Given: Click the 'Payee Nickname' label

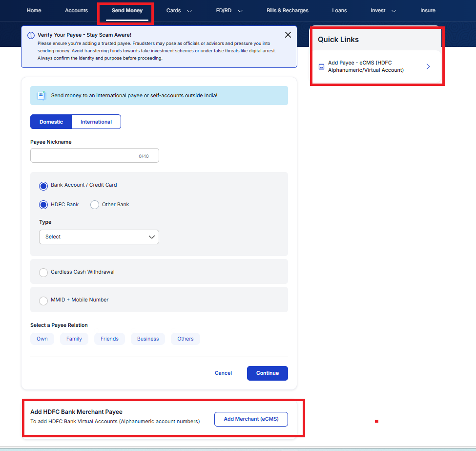Looking at the screenshot, I should point(51,142).
